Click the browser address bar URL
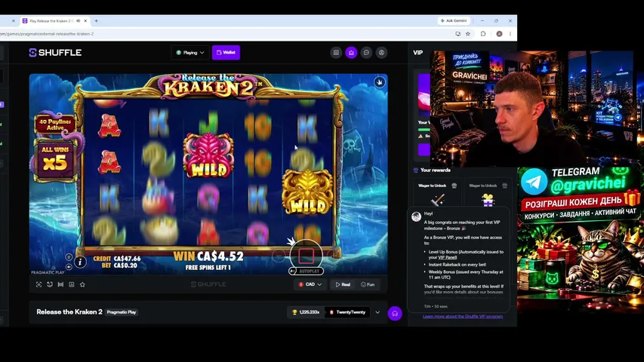 [47, 34]
